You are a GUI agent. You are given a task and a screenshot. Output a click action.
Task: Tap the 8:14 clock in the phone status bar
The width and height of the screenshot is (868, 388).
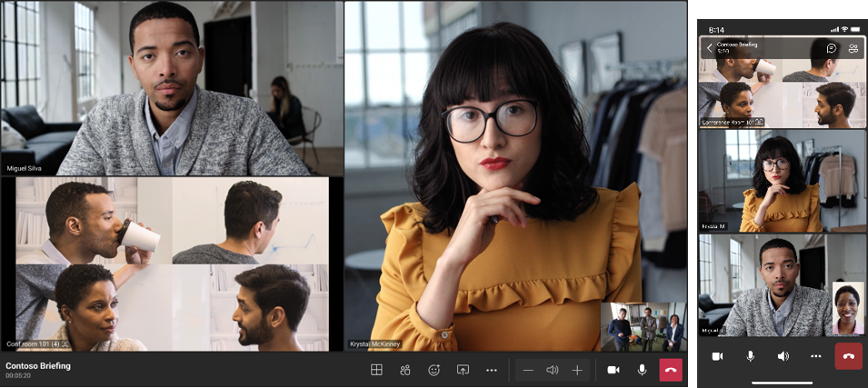coord(716,29)
